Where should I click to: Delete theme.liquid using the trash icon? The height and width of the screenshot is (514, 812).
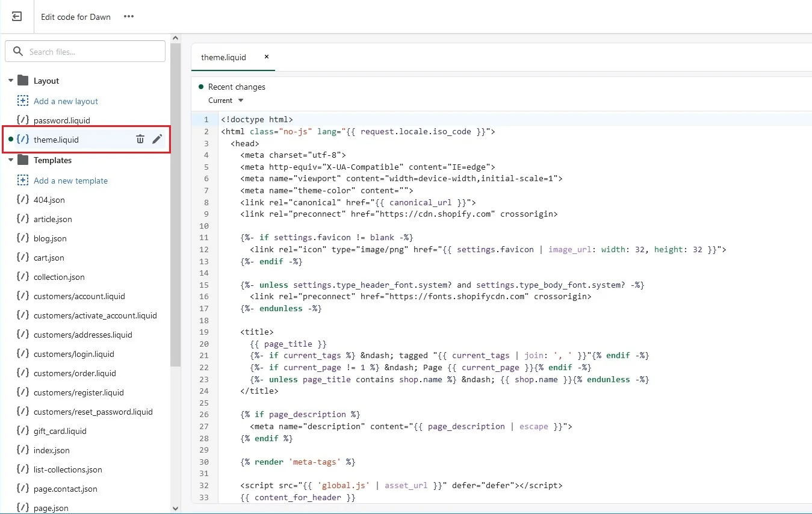(140, 139)
